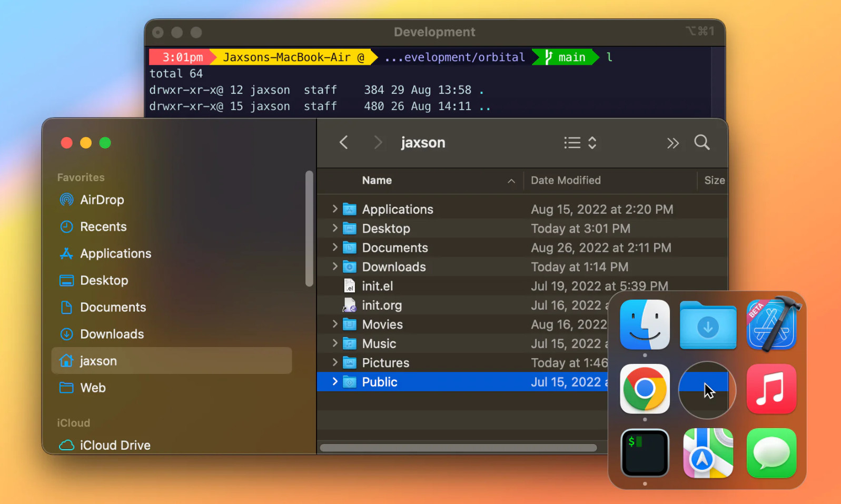Image resolution: width=841 pixels, height=504 pixels.
Task: Expand the Desktop folder row in list
Action: tap(334, 228)
